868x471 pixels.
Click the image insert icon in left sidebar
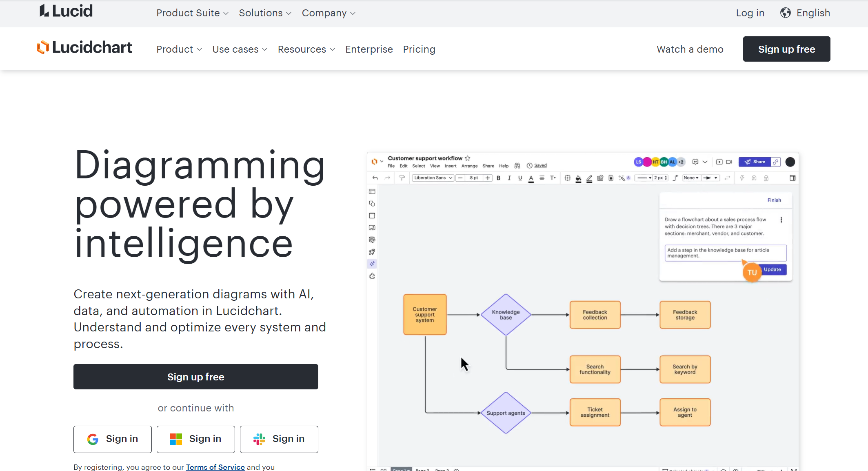372,228
